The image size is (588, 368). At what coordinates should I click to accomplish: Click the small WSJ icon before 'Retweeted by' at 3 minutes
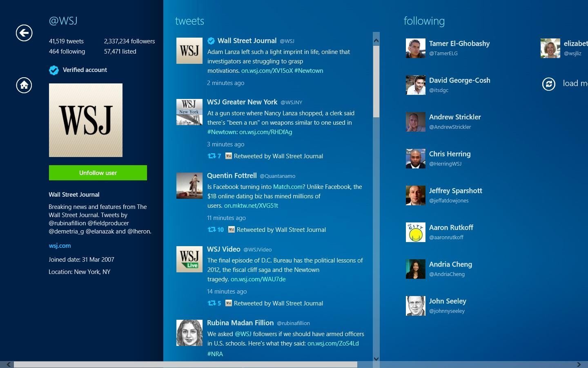(229, 156)
